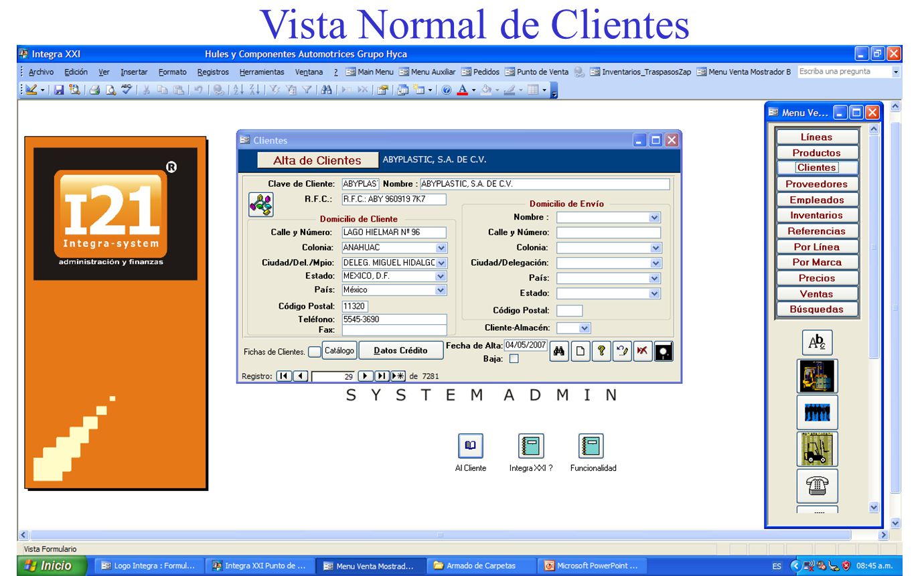Screen dimensions: 924x576
Task: Click the blank page new record button in Clientes
Action: tap(580, 351)
